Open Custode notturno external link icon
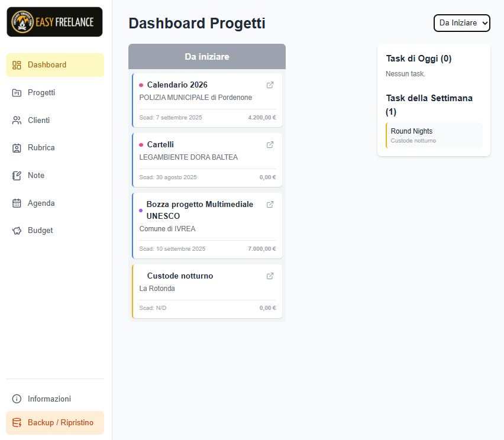 (x=270, y=276)
